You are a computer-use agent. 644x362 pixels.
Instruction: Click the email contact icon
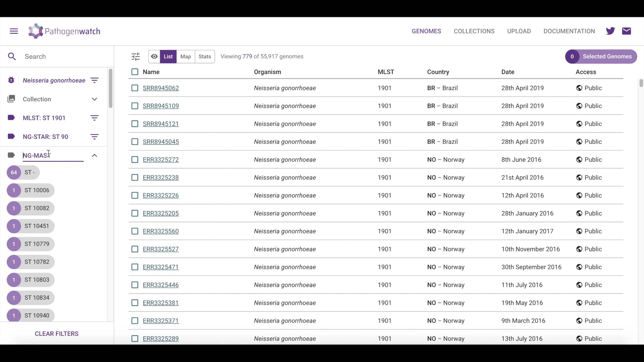[627, 31]
